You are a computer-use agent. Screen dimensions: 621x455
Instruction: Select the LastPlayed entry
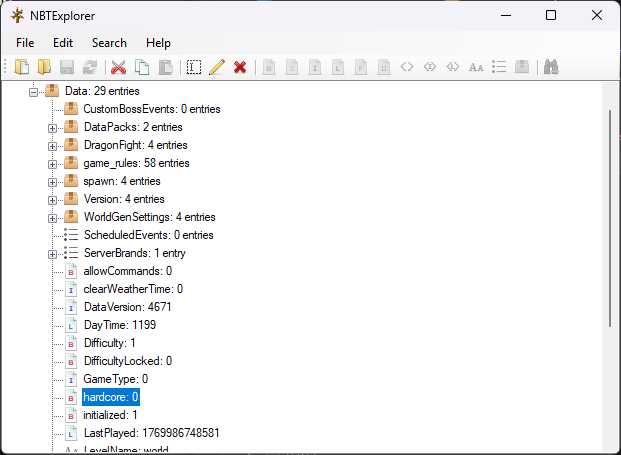point(150,433)
